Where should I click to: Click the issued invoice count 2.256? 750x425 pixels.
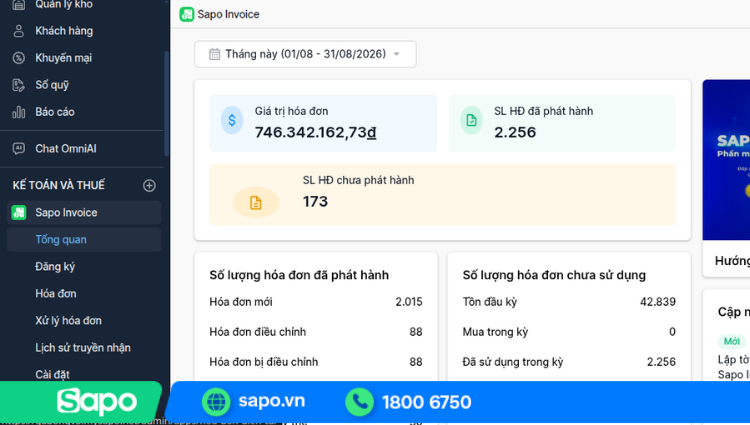click(515, 132)
